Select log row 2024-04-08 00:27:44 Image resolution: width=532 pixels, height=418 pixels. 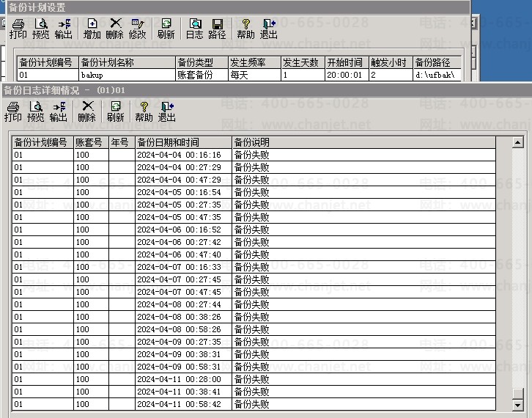tap(254, 304)
